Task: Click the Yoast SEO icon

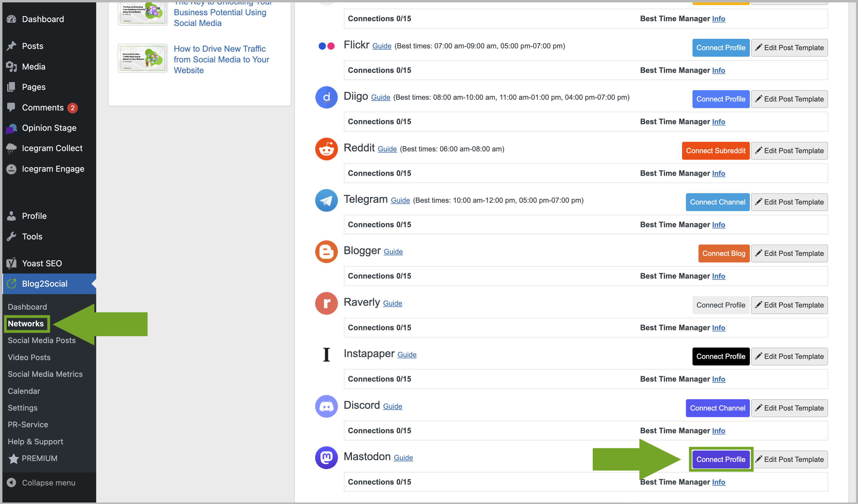Action: point(11,263)
